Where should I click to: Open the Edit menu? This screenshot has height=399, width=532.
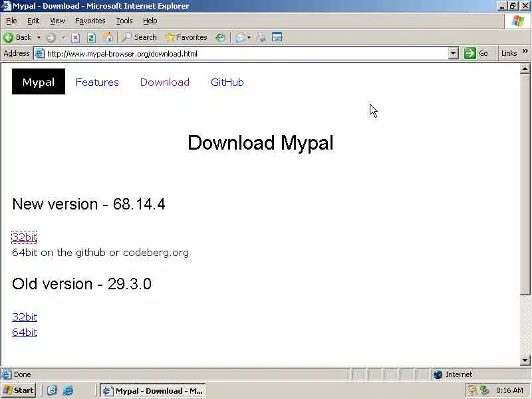[x=33, y=21]
